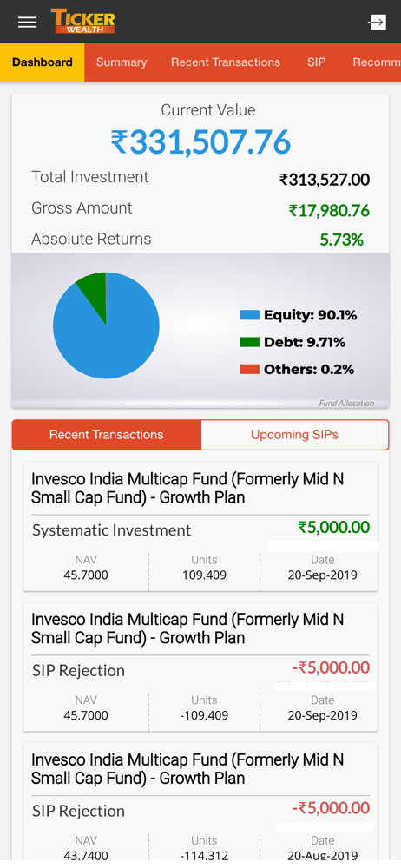Open the Recent Transactions top tab

point(226,62)
